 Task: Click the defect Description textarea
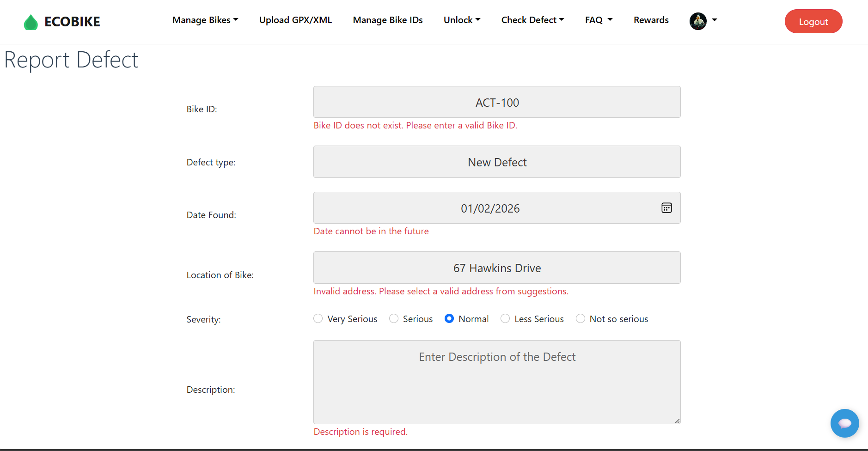click(496, 382)
